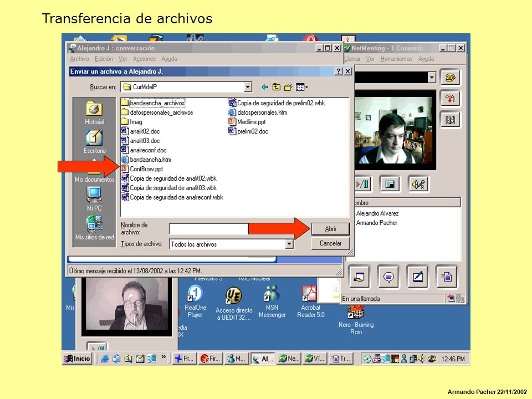Select file ConfBrow.ppt
This screenshot has height=399, width=532.
click(142, 169)
